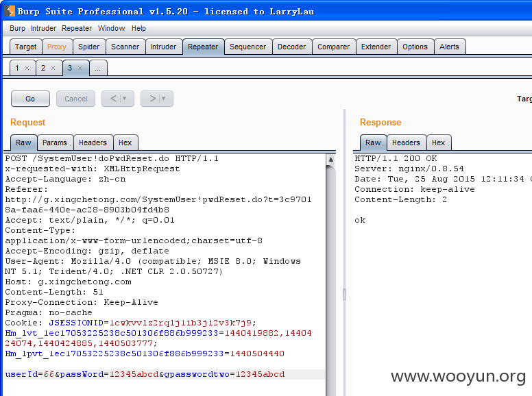Open the Intruder menu

(43, 29)
